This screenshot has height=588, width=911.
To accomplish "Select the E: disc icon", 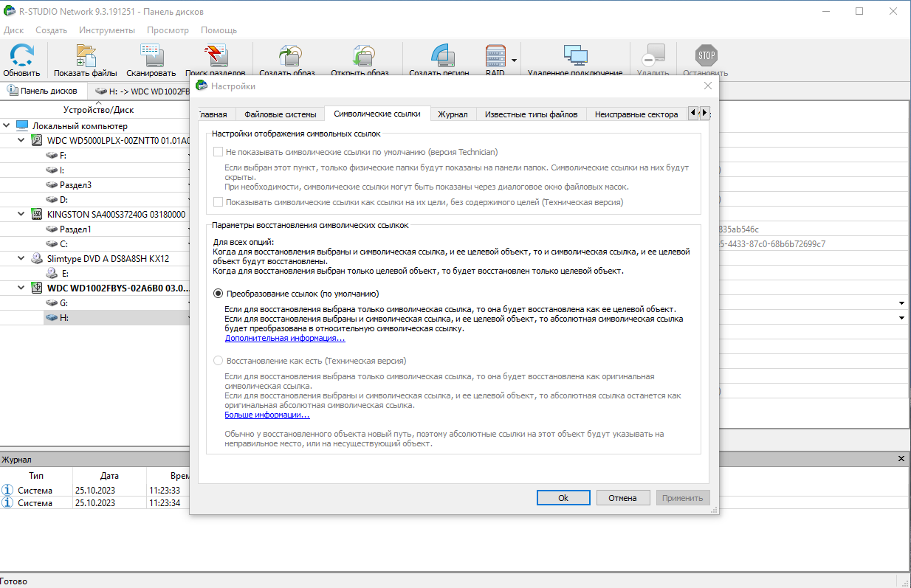I will pyautogui.click(x=51, y=273).
